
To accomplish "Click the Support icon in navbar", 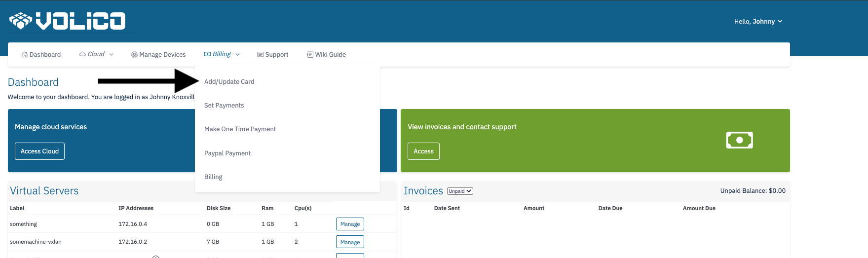I will (x=260, y=55).
